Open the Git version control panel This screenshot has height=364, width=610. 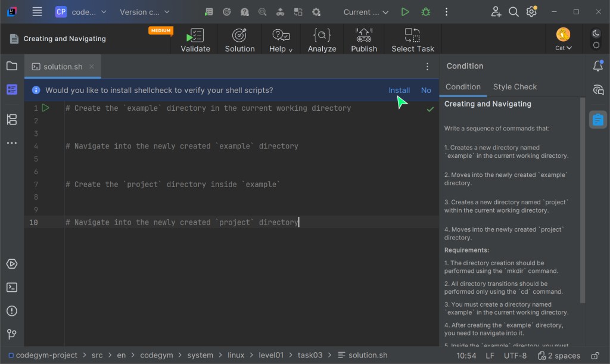(x=11, y=334)
